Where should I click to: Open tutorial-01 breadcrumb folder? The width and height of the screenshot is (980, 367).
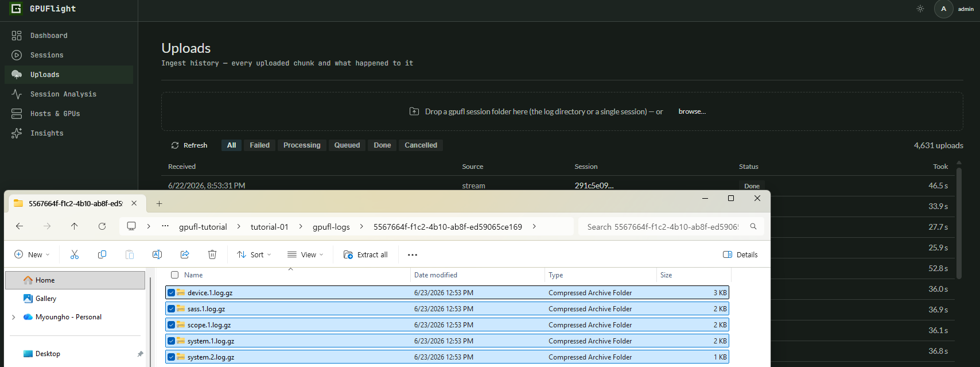click(270, 227)
